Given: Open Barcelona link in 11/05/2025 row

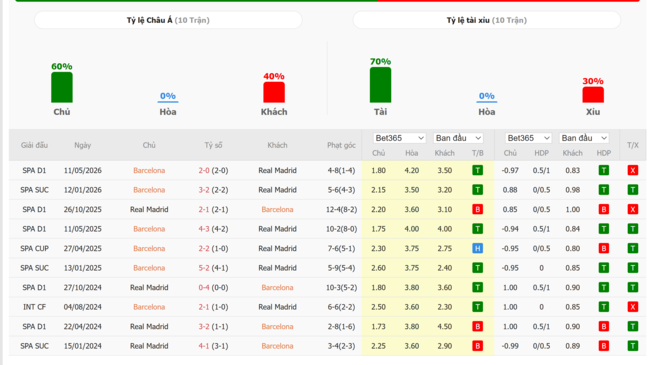Looking at the screenshot, I should click(x=149, y=229).
